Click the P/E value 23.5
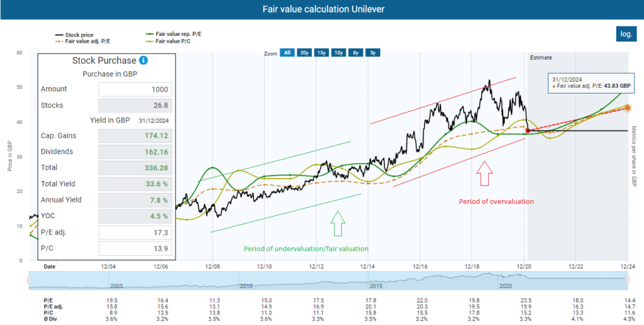 coord(525,300)
